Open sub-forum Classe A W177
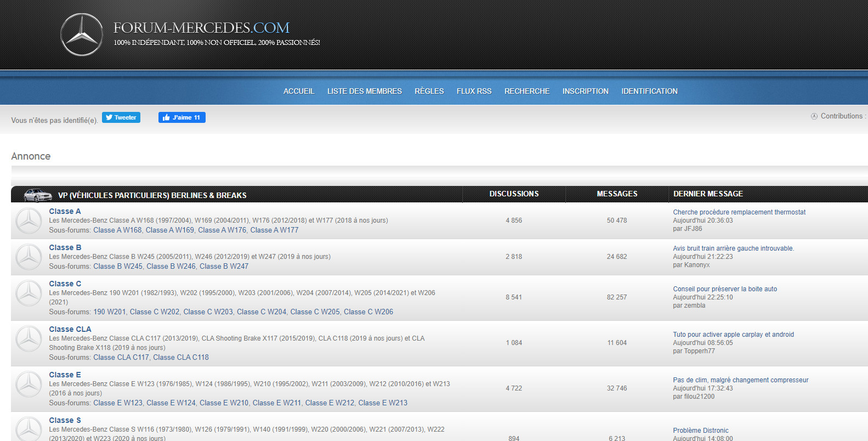This screenshot has width=868, height=441. point(274,230)
